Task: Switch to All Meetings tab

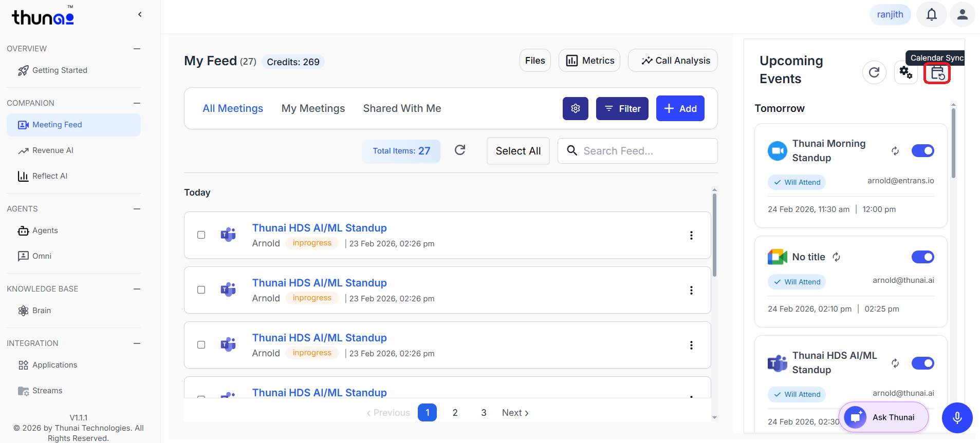Action: pyautogui.click(x=233, y=108)
